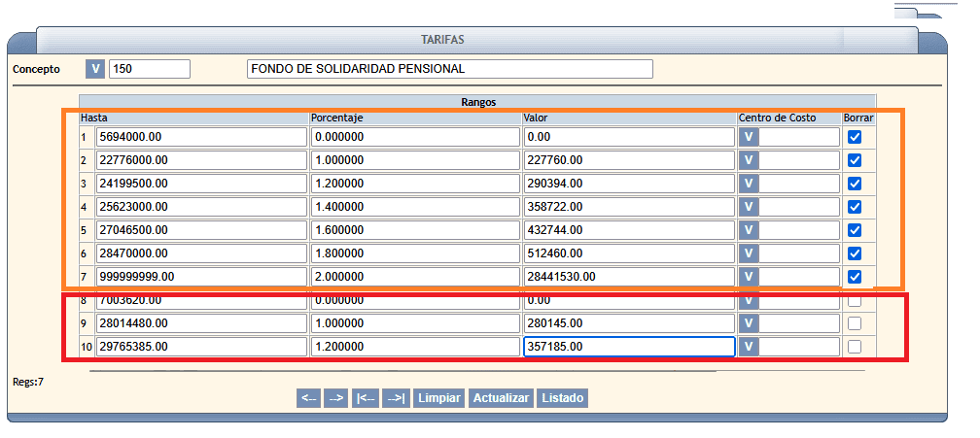Jump to last record with -->| button
This screenshot has height=438, width=980.
tap(396, 398)
